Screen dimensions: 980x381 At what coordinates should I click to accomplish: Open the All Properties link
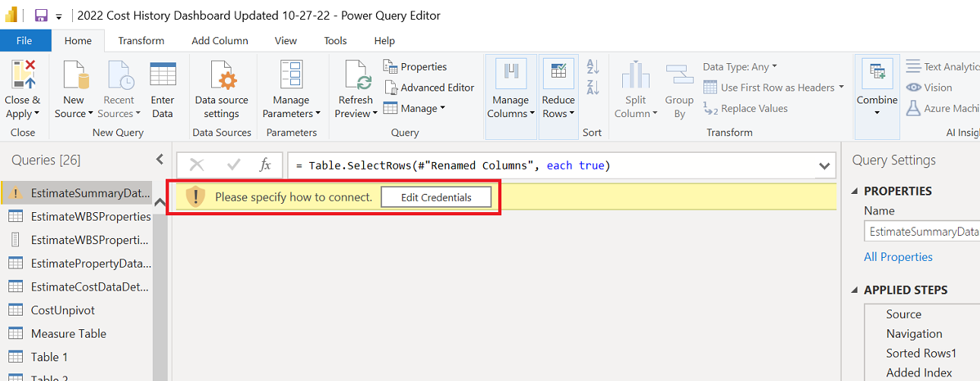pos(898,257)
